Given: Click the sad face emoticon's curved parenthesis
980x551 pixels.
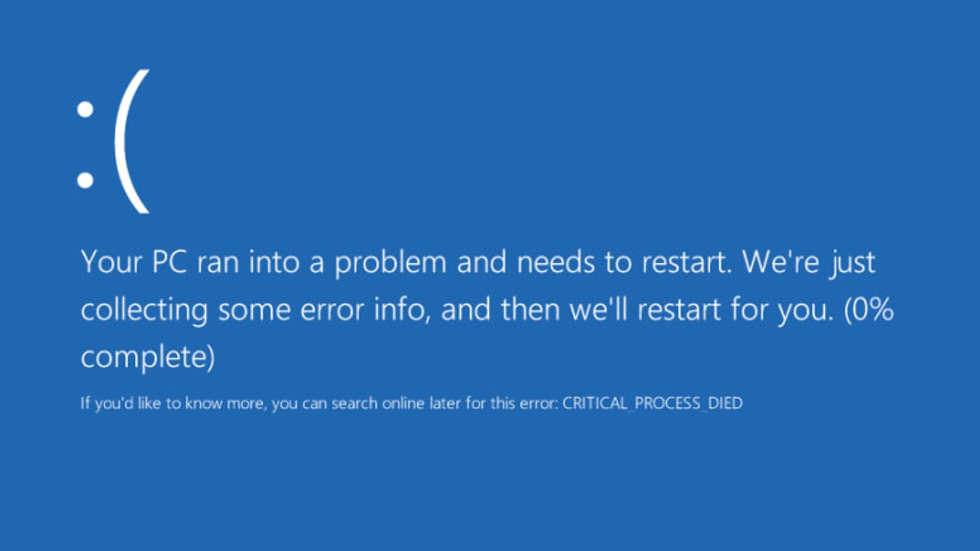Looking at the screenshot, I should point(132,141).
